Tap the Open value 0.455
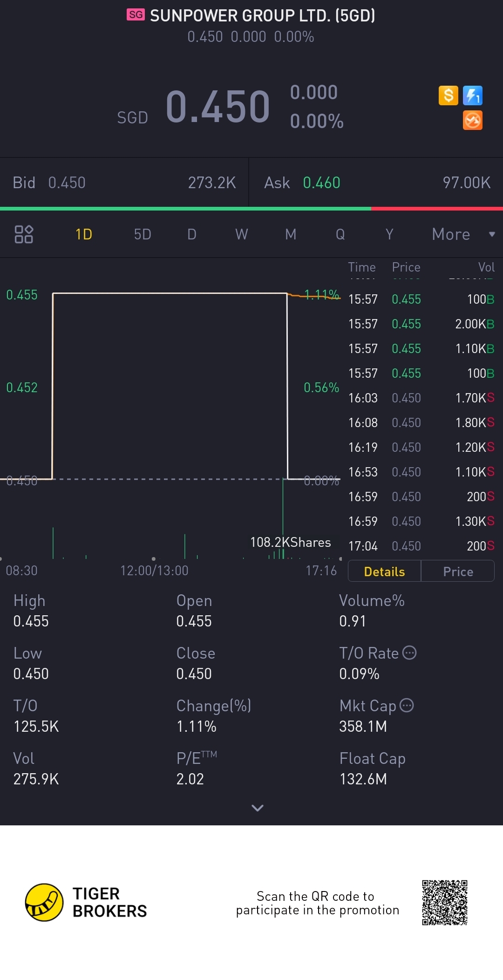 [x=194, y=621]
